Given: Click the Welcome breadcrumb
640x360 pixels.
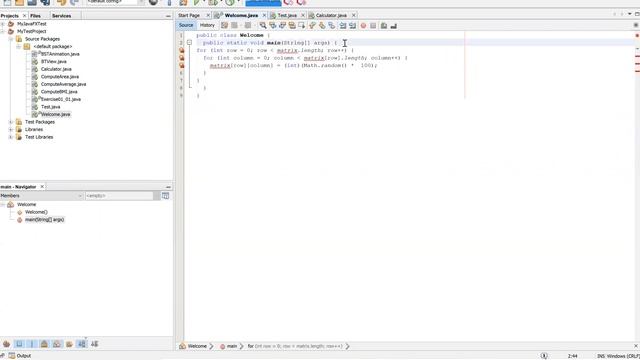Looking at the screenshot, I should pyautogui.click(x=197, y=346).
